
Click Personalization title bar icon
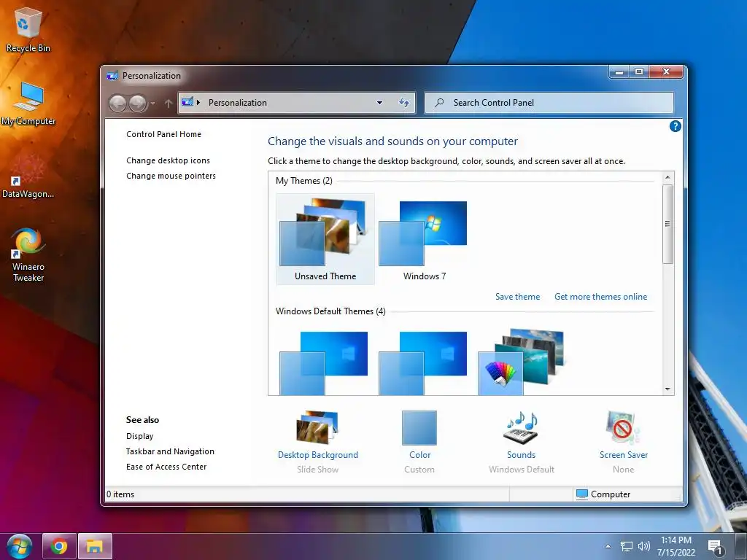[x=112, y=75]
